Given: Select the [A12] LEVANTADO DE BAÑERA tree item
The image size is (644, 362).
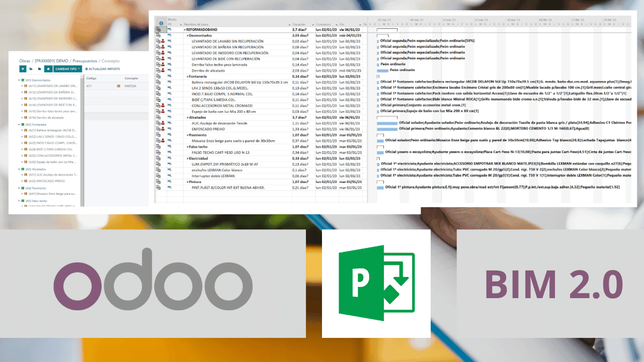Looking at the screenshot, I should coord(52,93).
